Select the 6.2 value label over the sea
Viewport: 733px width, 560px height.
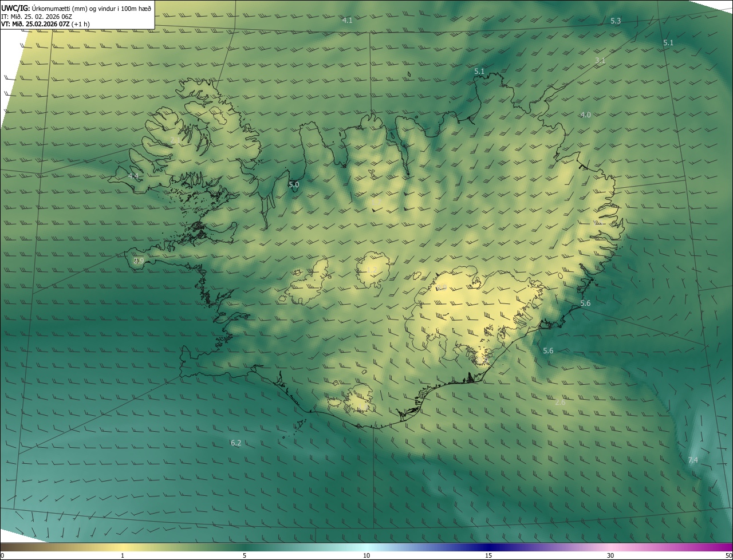pos(235,443)
